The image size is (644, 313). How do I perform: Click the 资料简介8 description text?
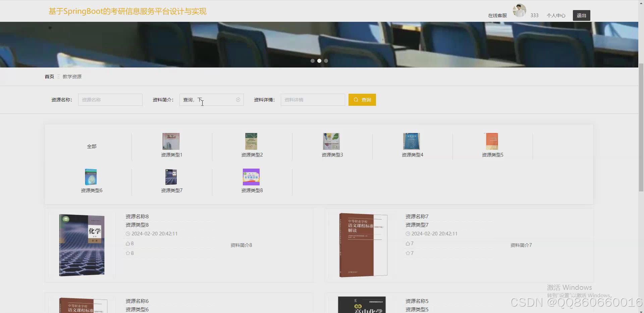point(241,245)
